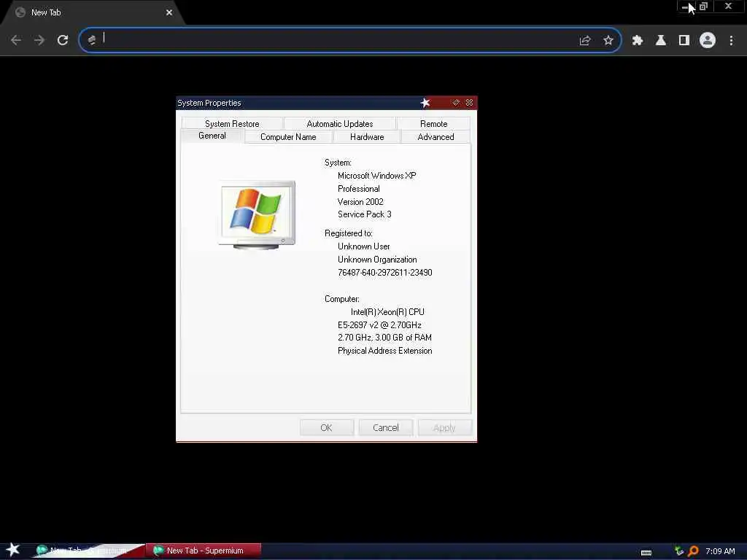Open the Automatic Updates tab
Viewport: 747px width, 560px height.
340,124
